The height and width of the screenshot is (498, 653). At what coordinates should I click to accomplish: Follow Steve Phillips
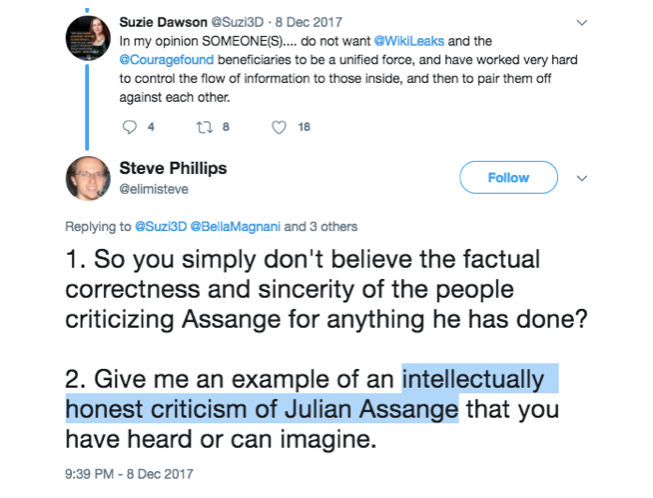click(508, 177)
